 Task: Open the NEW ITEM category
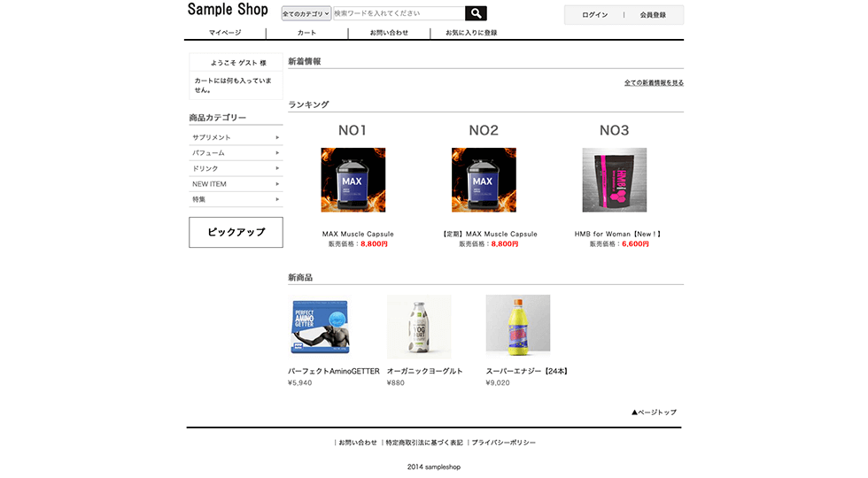tap(236, 184)
